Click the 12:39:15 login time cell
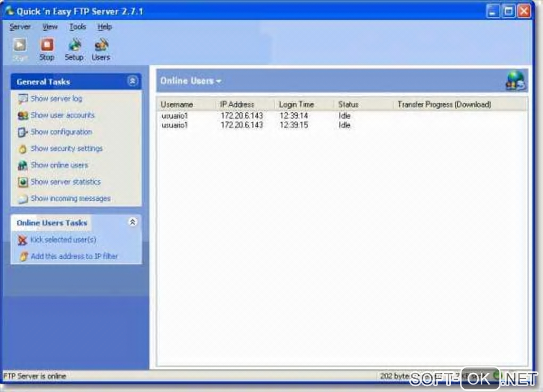This screenshot has height=392, width=543. 294,125
